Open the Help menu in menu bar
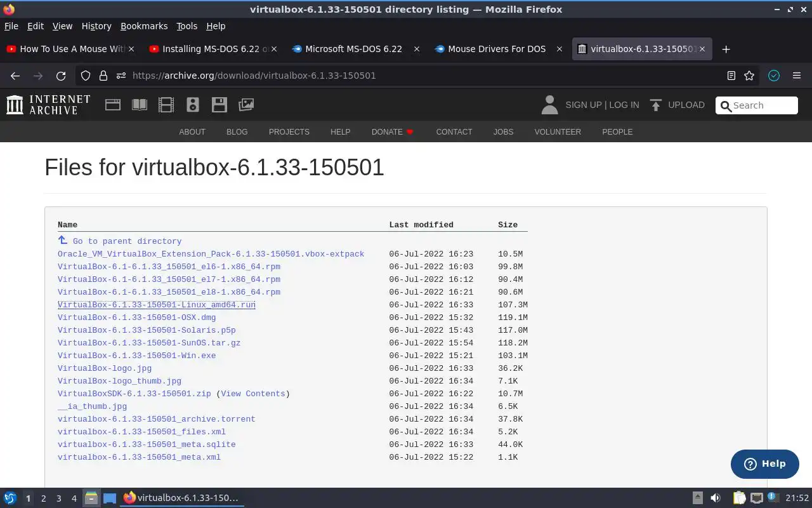Viewport: 812px width, 508px height. (216, 26)
